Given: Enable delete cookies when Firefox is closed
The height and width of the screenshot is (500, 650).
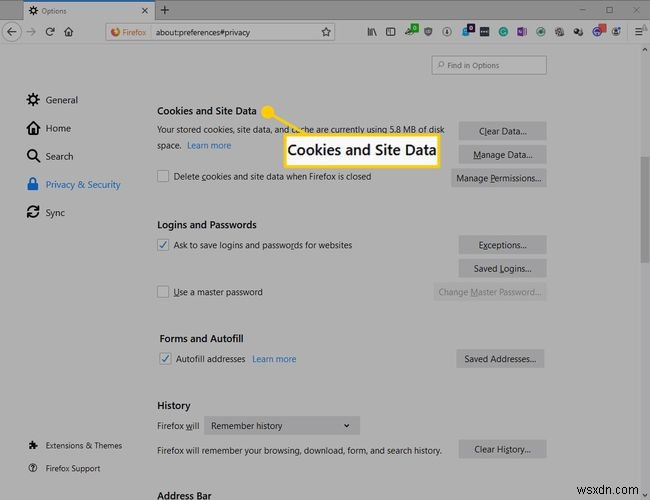Looking at the screenshot, I should [163, 176].
